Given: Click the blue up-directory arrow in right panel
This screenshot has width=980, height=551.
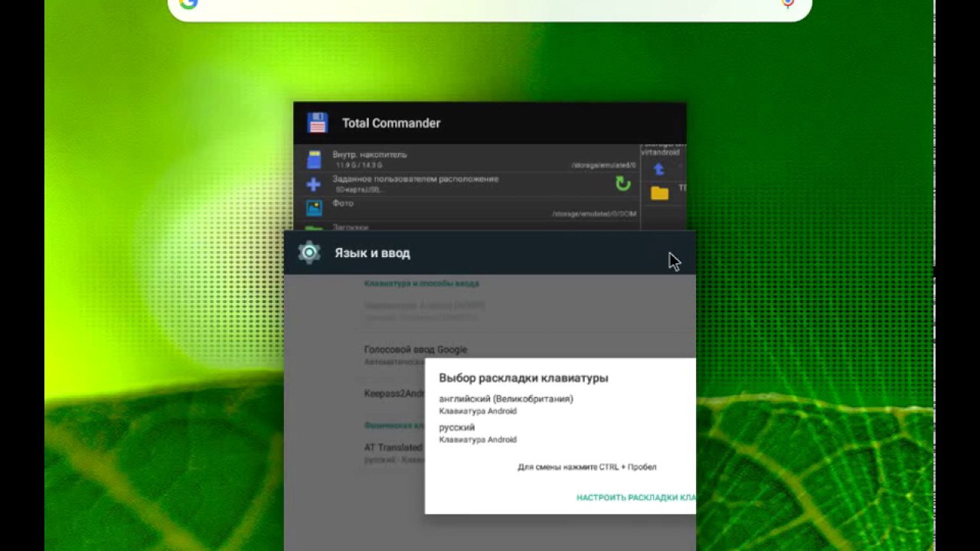Looking at the screenshot, I should pos(658,168).
